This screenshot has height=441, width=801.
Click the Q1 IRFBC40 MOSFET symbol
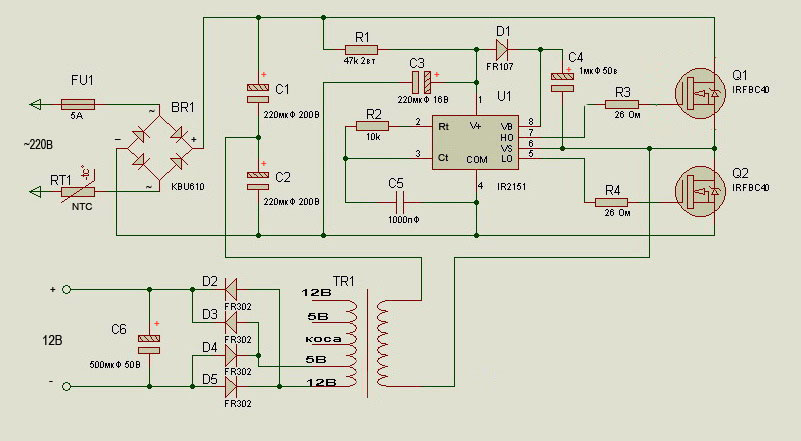[x=700, y=94]
